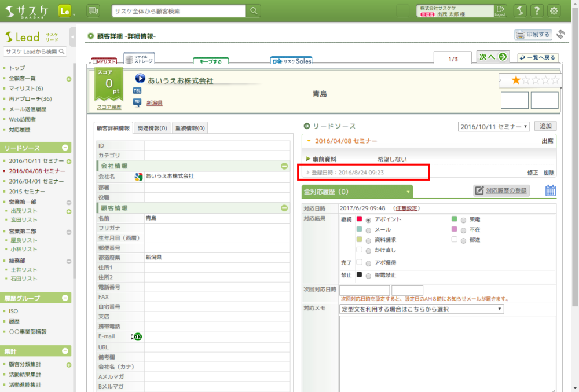Click the refresh arrows icon near 印刷する
This screenshot has height=392, width=579.
click(x=560, y=35)
